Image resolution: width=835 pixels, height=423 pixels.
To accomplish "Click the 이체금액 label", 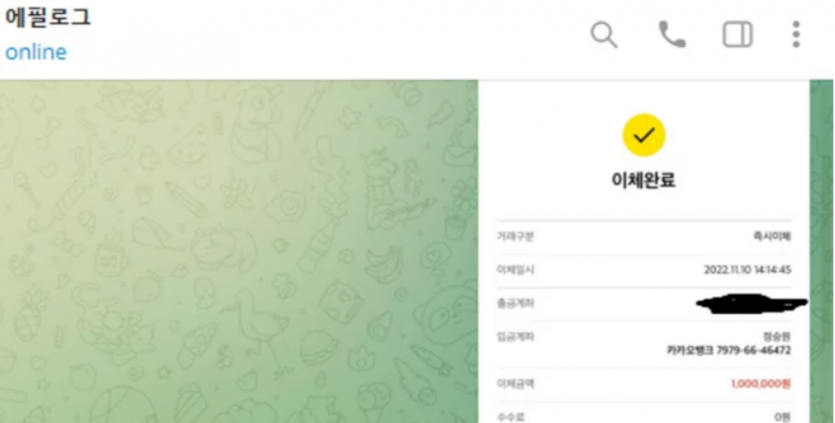I will tap(515, 384).
